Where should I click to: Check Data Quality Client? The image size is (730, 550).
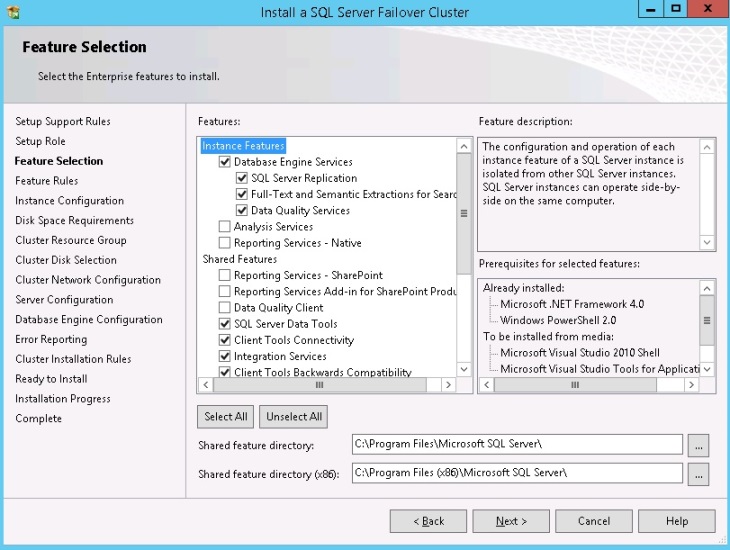pos(224,308)
